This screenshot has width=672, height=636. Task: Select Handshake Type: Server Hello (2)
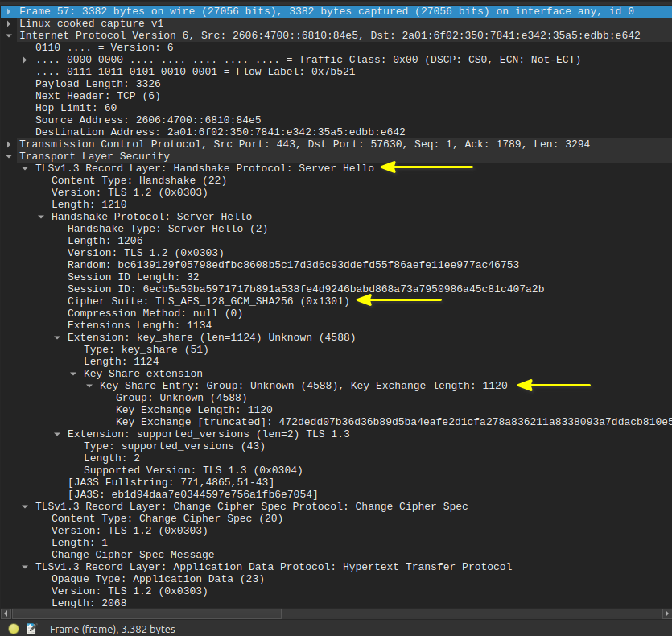pos(167,229)
